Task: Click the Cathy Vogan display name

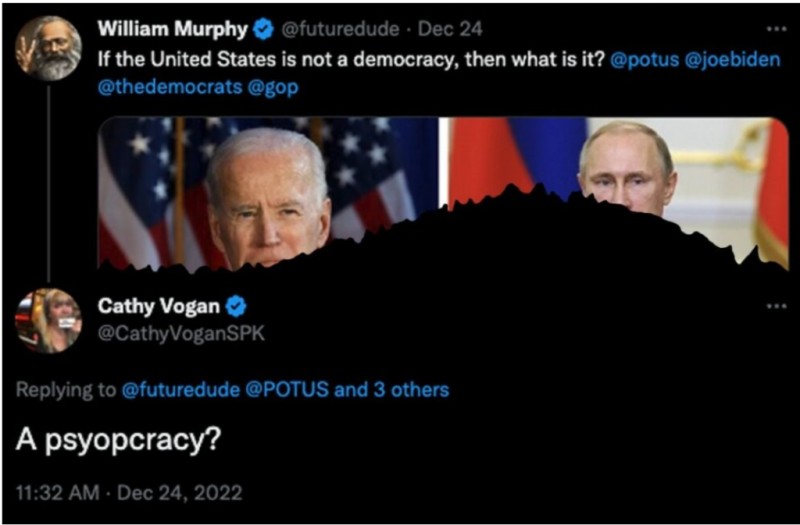Action: 159,307
